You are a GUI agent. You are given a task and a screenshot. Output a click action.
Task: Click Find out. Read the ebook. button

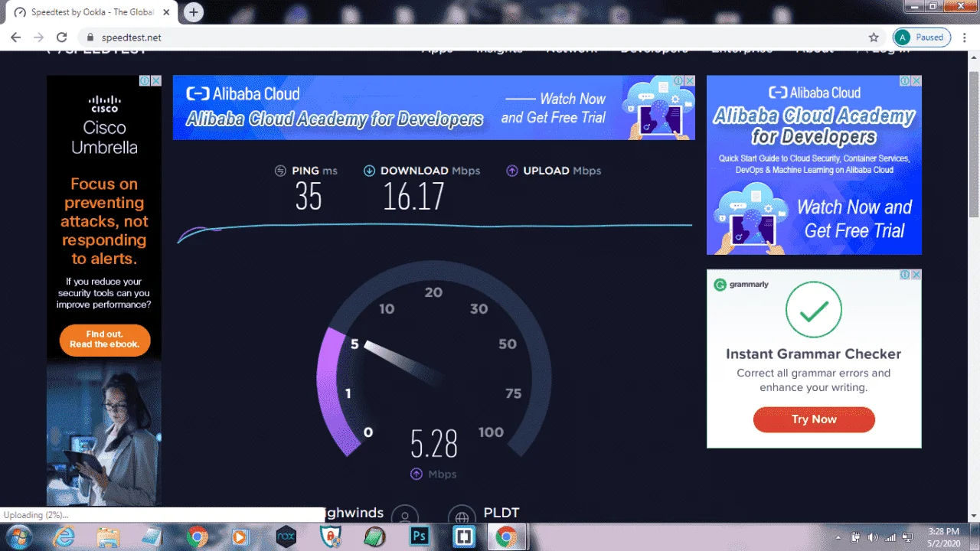point(105,339)
